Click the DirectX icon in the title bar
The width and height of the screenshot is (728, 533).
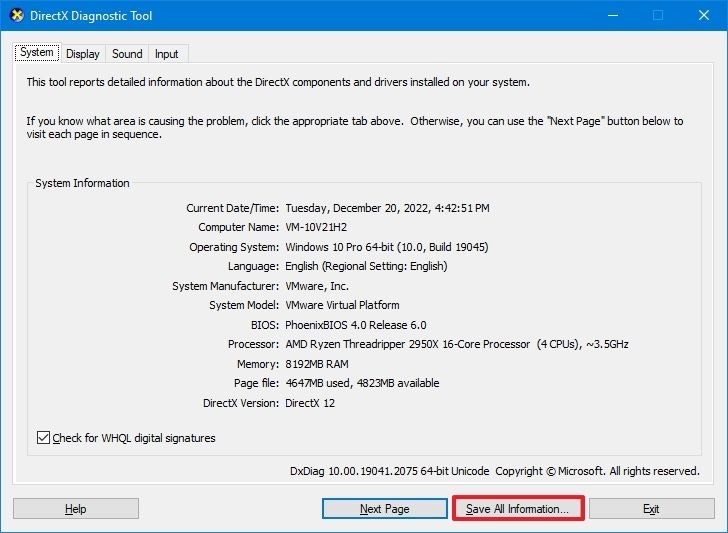click(x=17, y=16)
